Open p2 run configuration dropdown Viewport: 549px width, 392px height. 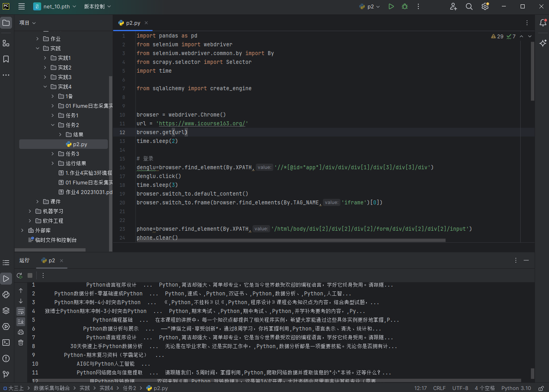[x=370, y=6]
